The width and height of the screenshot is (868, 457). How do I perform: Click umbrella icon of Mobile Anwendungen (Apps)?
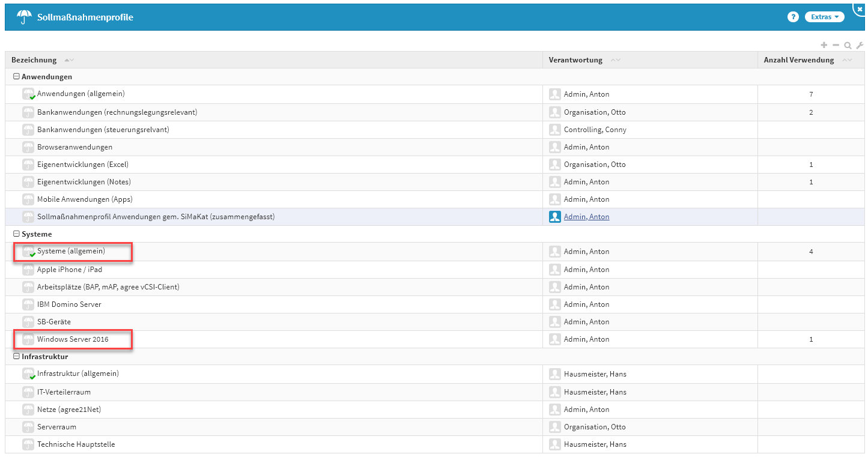tap(28, 199)
